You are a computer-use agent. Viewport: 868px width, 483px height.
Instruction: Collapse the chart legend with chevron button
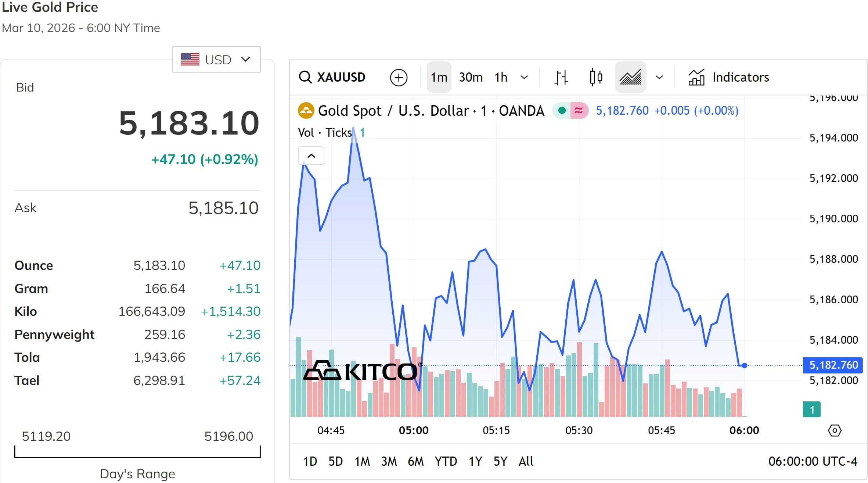click(311, 156)
